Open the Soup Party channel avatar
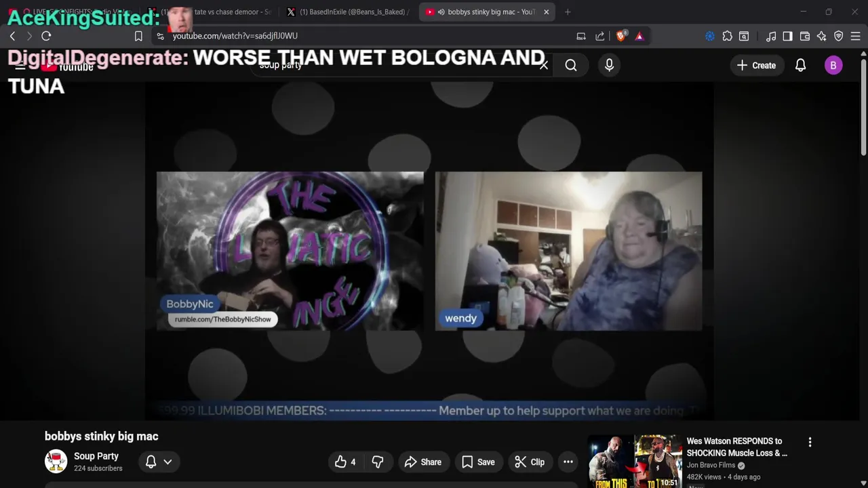Viewport: 868px width, 488px height. pos(56,462)
